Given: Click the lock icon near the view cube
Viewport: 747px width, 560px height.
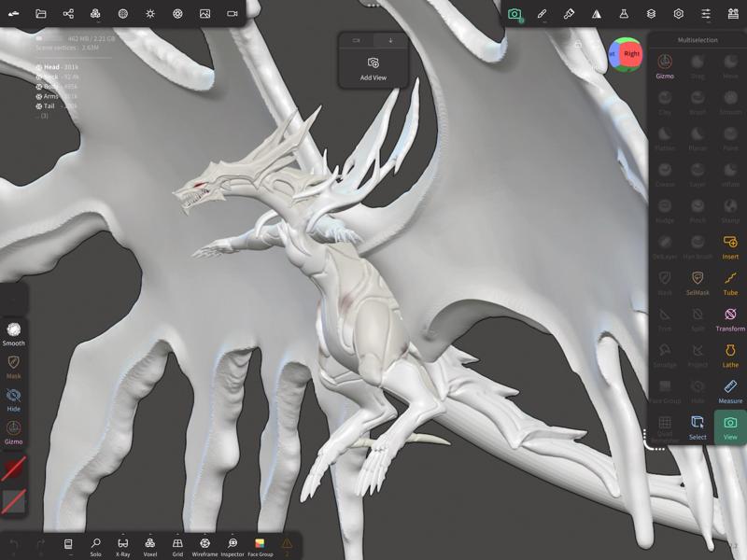Looking at the screenshot, I should [578, 44].
